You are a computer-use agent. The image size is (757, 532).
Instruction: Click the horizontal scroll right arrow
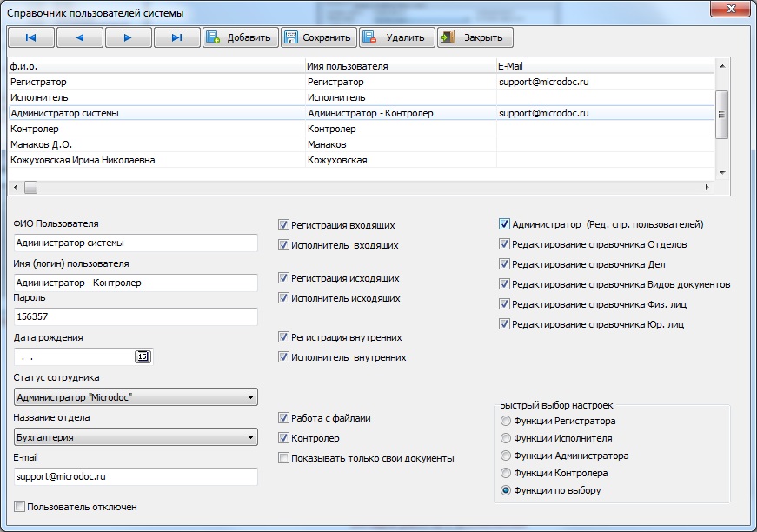[707, 187]
